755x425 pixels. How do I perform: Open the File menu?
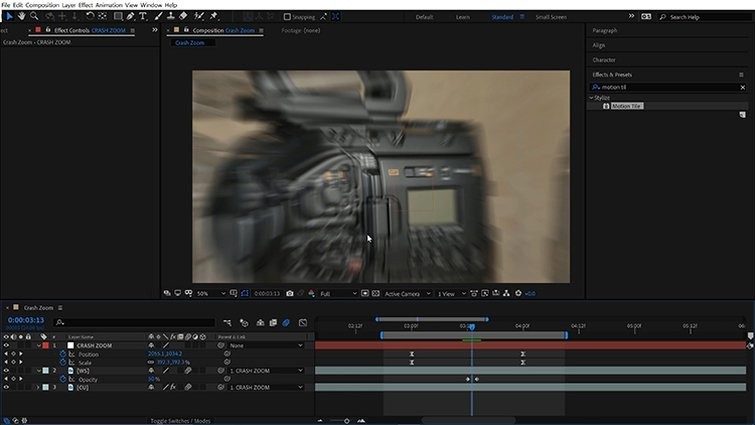coord(6,5)
